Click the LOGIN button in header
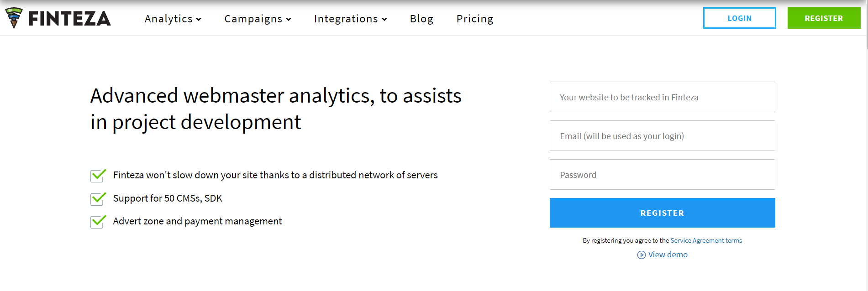 739,18
